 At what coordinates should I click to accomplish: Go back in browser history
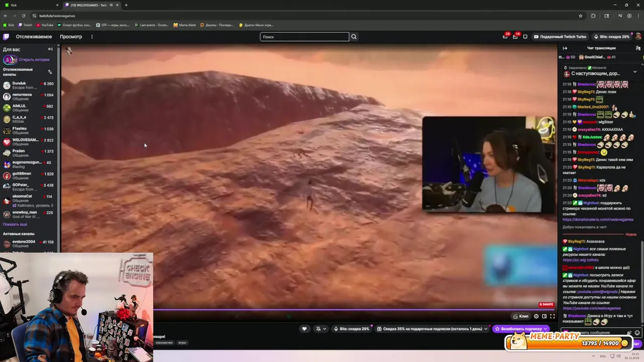coord(6,16)
